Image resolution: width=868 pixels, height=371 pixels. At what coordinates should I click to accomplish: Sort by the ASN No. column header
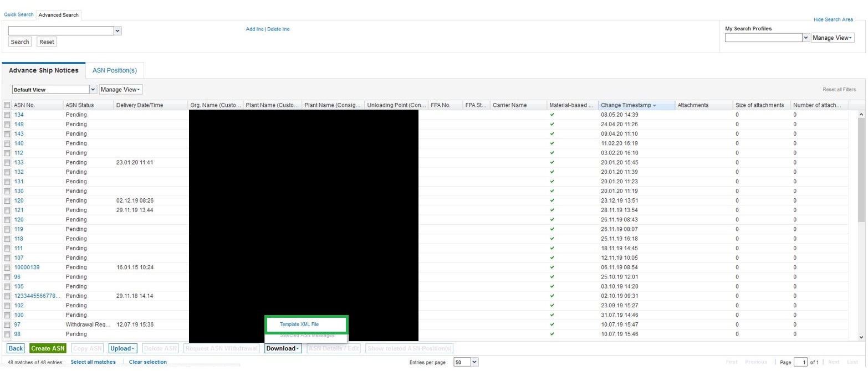pyautogui.click(x=37, y=105)
